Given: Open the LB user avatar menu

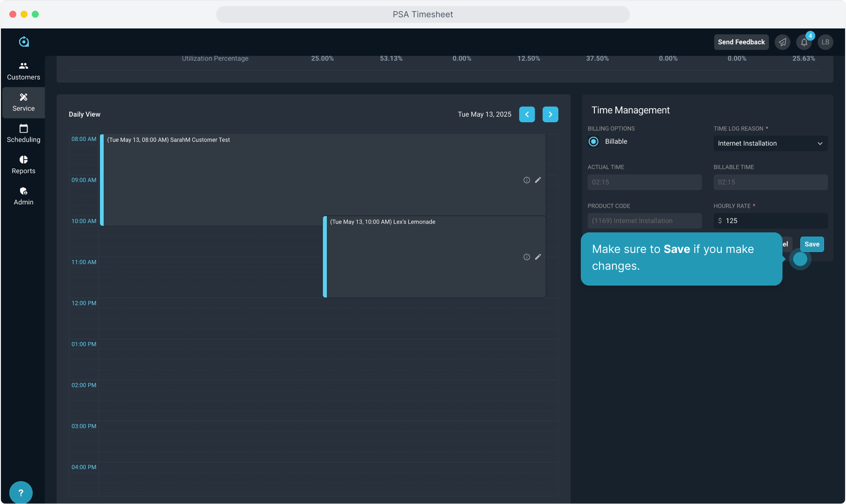Looking at the screenshot, I should pyautogui.click(x=825, y=42).
